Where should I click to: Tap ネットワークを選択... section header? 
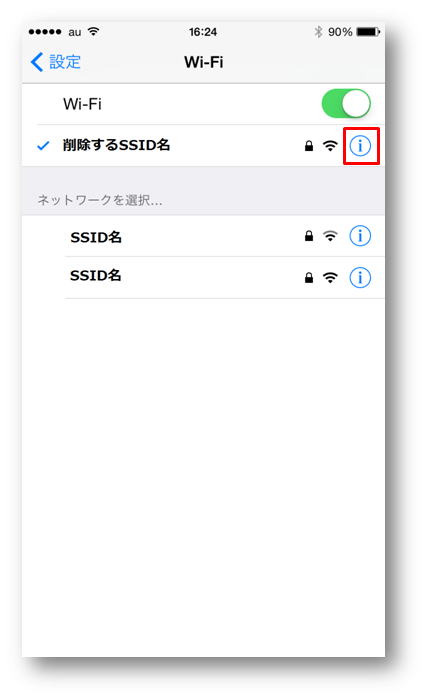(x=100, y=200)
